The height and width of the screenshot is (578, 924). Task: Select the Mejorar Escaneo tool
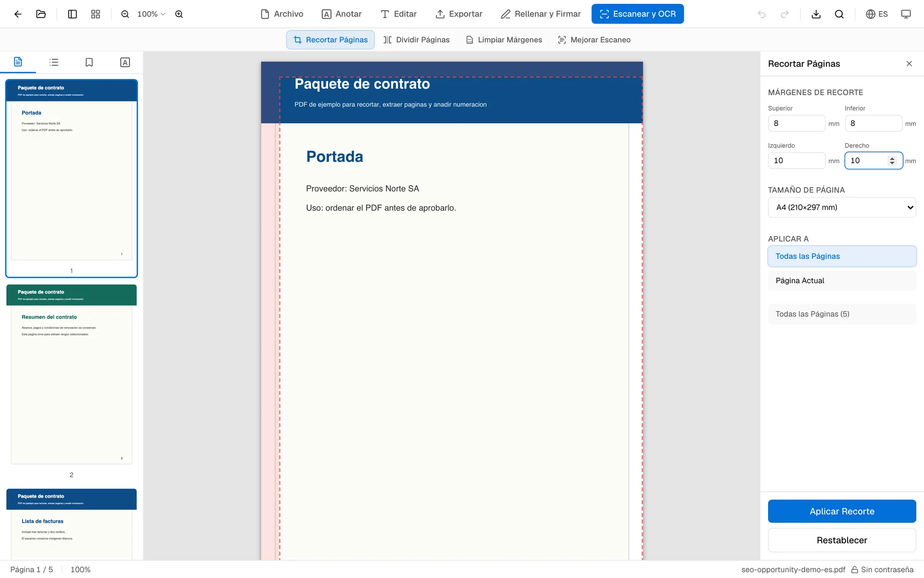point(594,40)
